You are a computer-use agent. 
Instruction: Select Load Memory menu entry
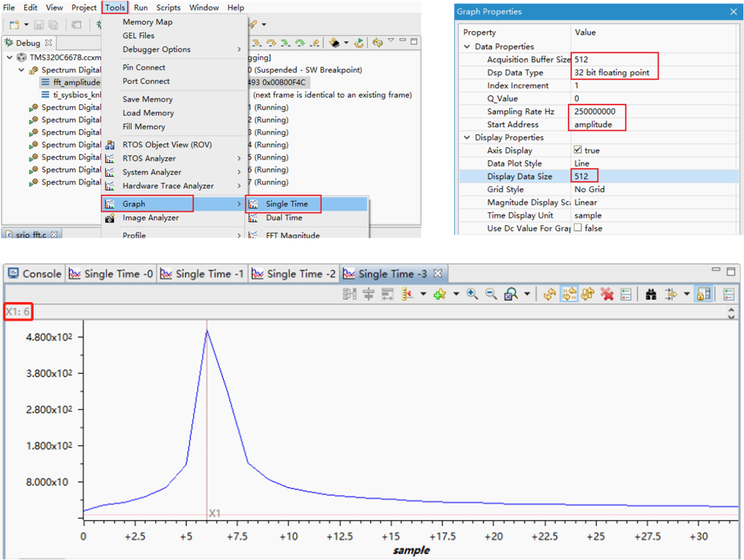click(x=148, y=113)
